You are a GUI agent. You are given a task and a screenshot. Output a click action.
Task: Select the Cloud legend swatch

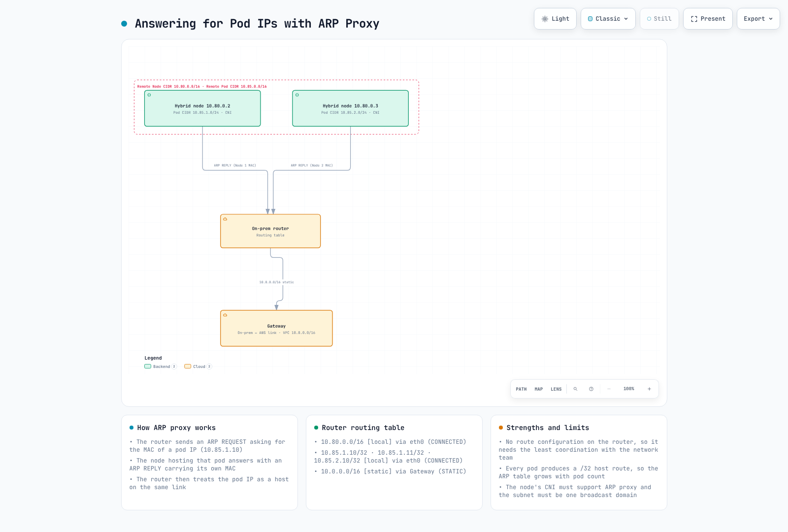click(188, 366)
